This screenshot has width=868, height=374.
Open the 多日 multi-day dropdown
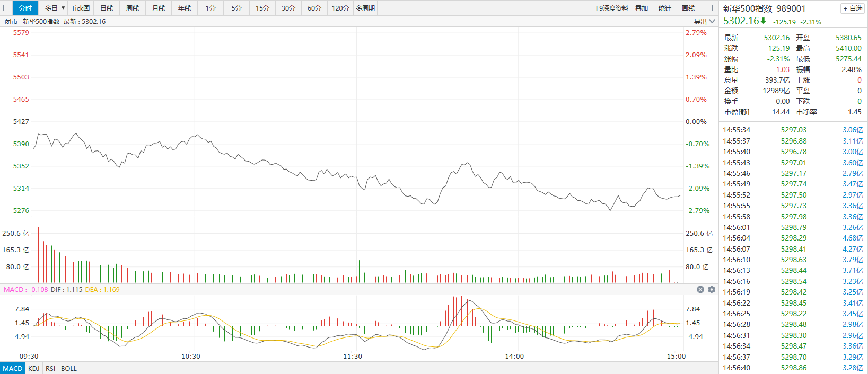click(55, 8)
